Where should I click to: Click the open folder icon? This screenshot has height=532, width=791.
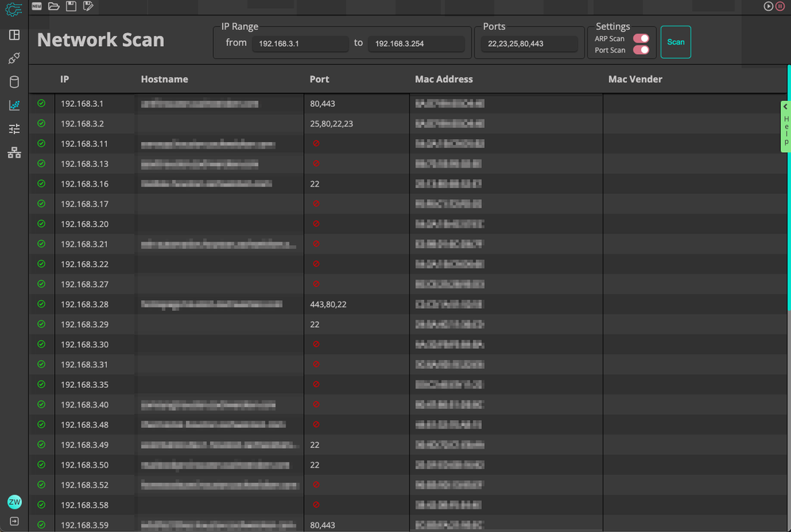53,6
